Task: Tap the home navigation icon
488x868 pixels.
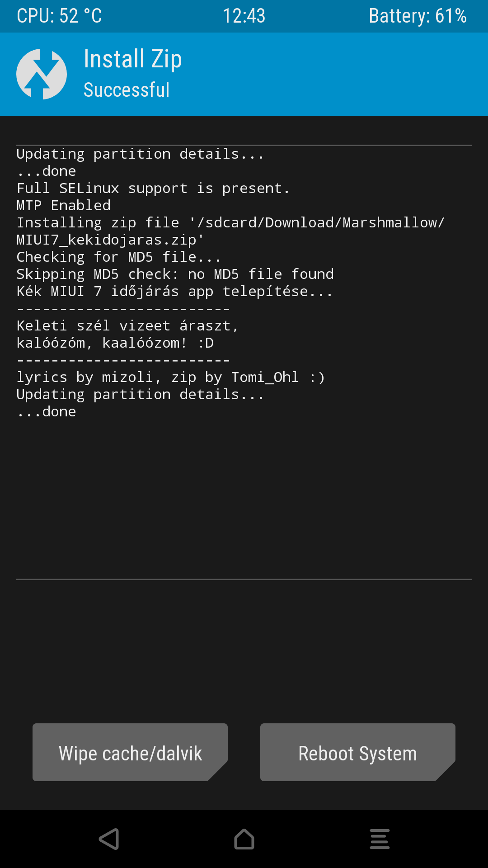Action: click(x=244, y=839)
